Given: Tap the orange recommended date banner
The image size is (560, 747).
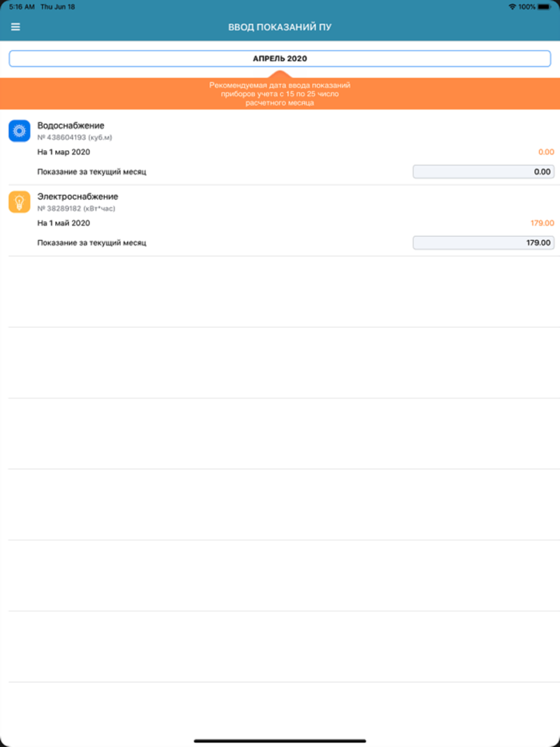Looking at the screenshot, I should click(x=280, y=94).
